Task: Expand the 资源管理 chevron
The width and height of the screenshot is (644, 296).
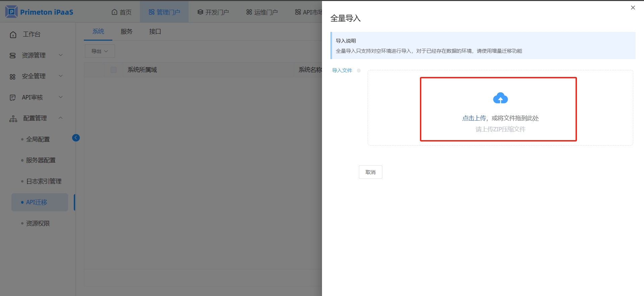Action: [61, 55]
